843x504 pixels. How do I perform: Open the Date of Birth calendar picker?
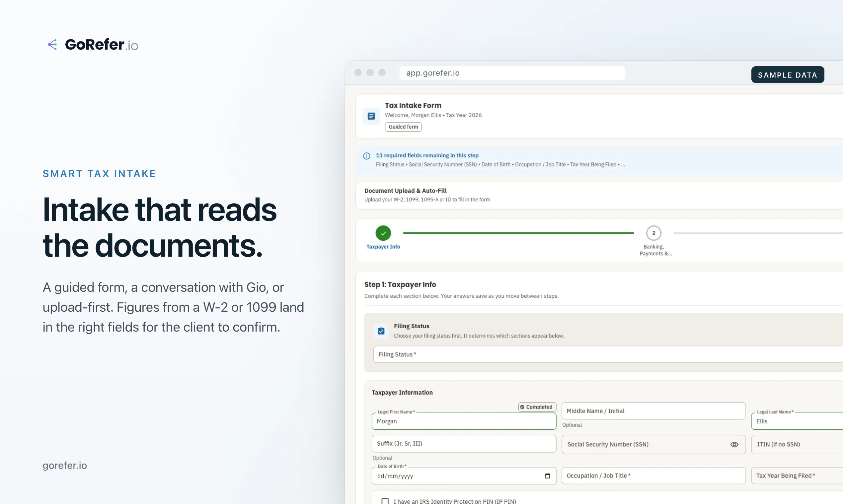tap(547, 476)
